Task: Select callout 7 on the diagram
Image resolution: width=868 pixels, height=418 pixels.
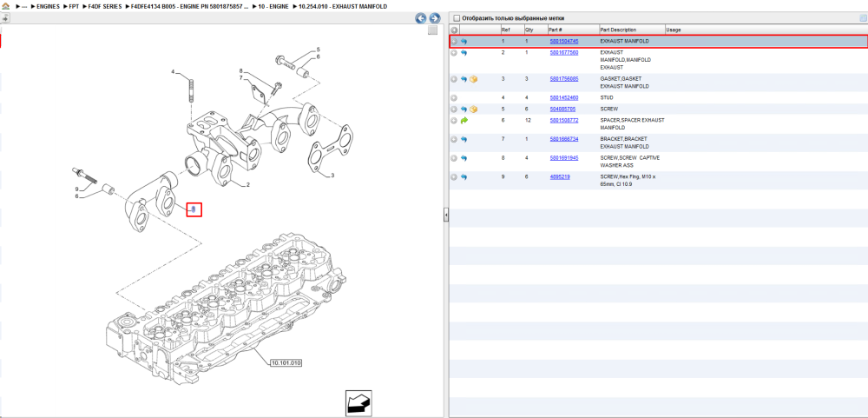Action: 240,78
